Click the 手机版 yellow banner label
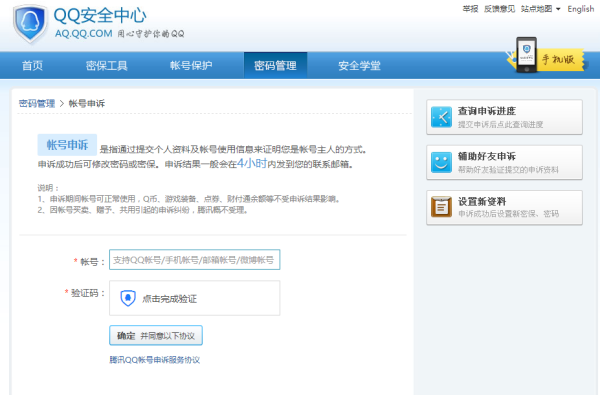Screen dimensions: 600x395 pos(558,60)
